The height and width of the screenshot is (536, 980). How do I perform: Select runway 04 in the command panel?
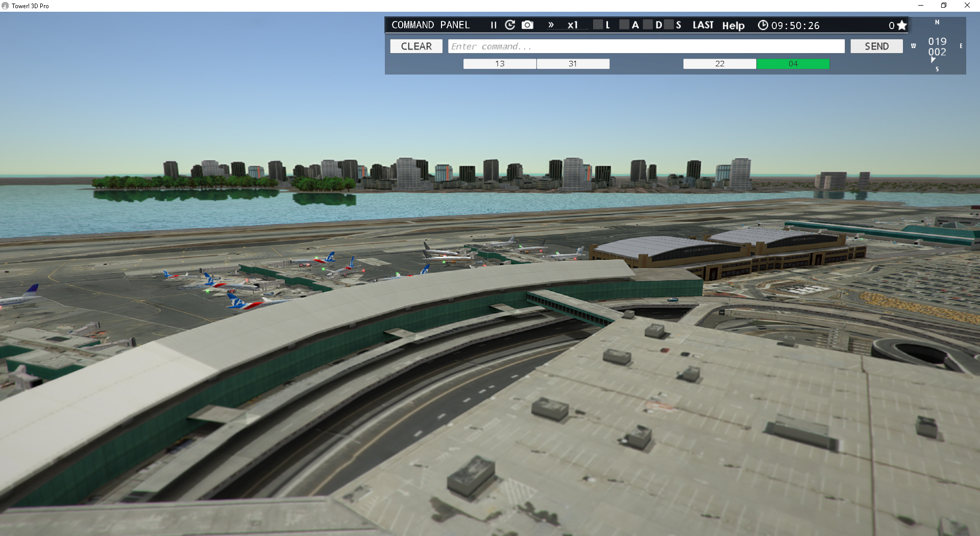793,64
